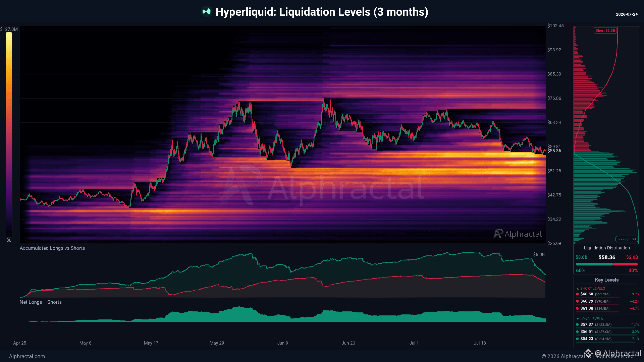644x362 pixels.
Task: Click the 'May 6' date axis label
Action: pyautogui.click(x=85, y=343)
